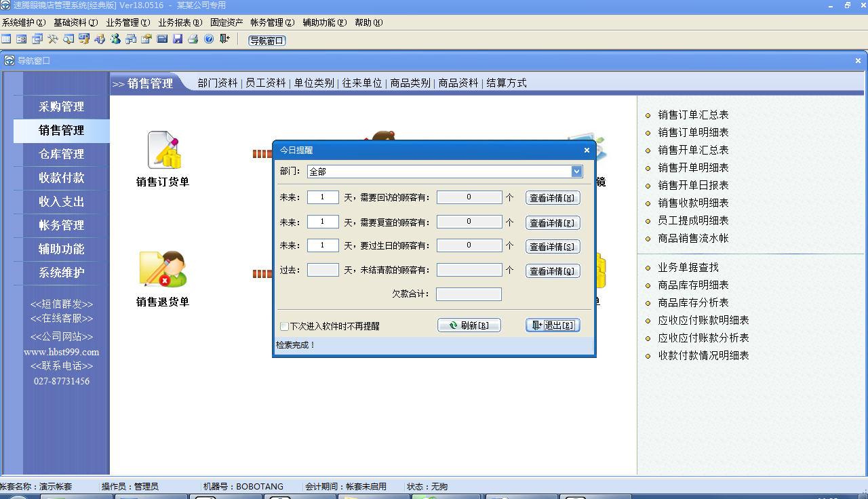Open 商品资料 from top navigation
868x499 pixels.
458,83
